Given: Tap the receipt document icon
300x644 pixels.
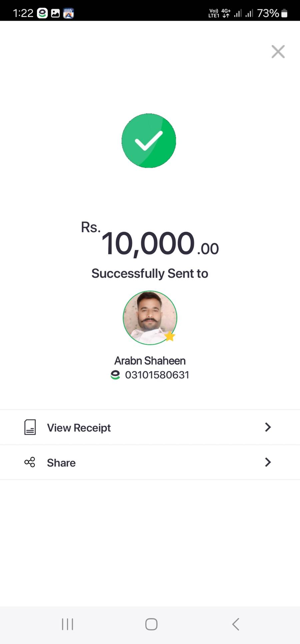Looking at the screenshot, I should pyautogui.click(x=30, y=427).
